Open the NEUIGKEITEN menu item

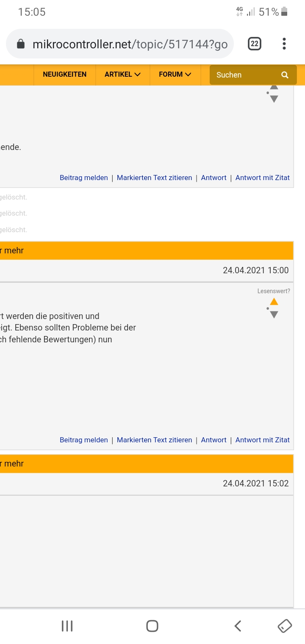click(x=64, y=75)
